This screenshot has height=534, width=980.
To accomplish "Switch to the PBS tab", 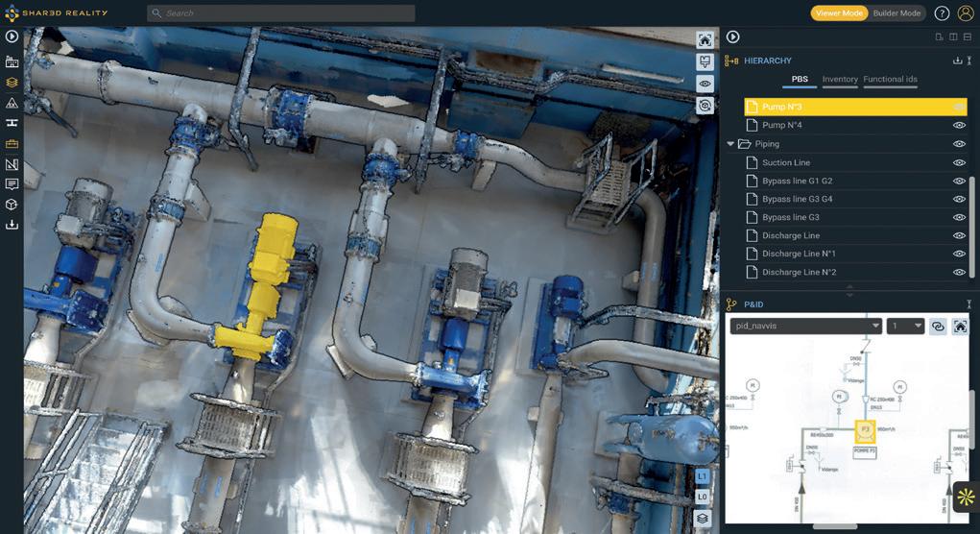I will click(x=800, y=80).
